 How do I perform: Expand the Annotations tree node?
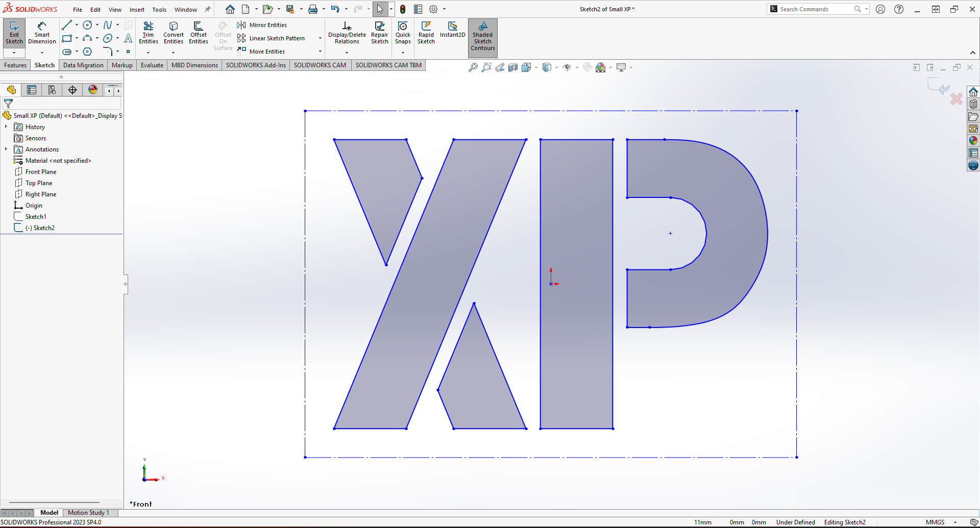click(6, 149)
